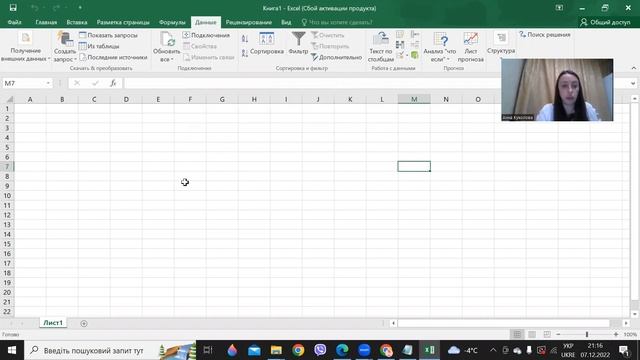Open Microsoft Edge from the taskbar
Viewport: 640px width, 360px height.
[342, 350]
